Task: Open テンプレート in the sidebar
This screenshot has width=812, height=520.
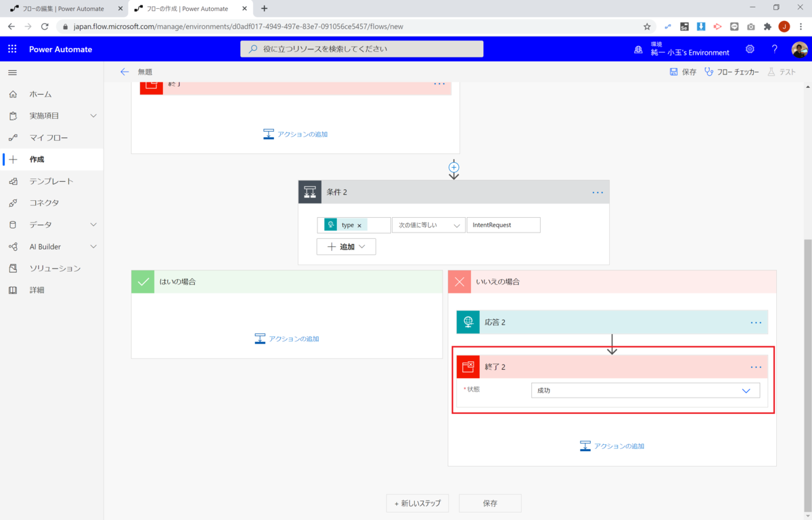Action: tap(52, 181)
